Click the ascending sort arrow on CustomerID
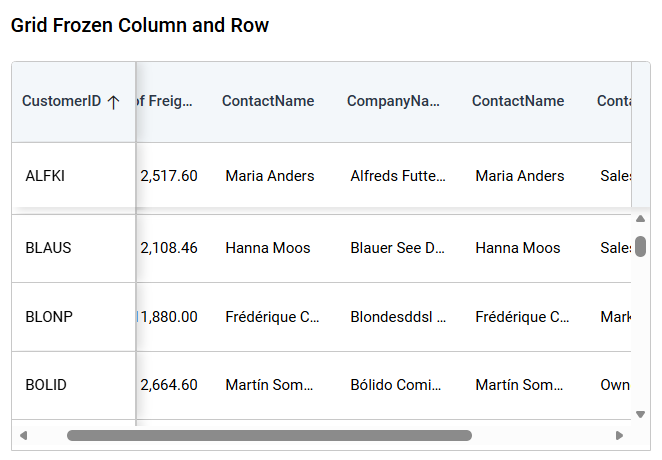This screenshot has width=662, height=460. click(113, 102)
